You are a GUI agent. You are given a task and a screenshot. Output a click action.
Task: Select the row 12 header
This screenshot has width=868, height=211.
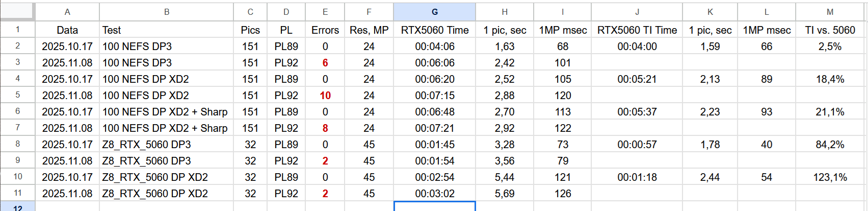[x=17, y=207]
